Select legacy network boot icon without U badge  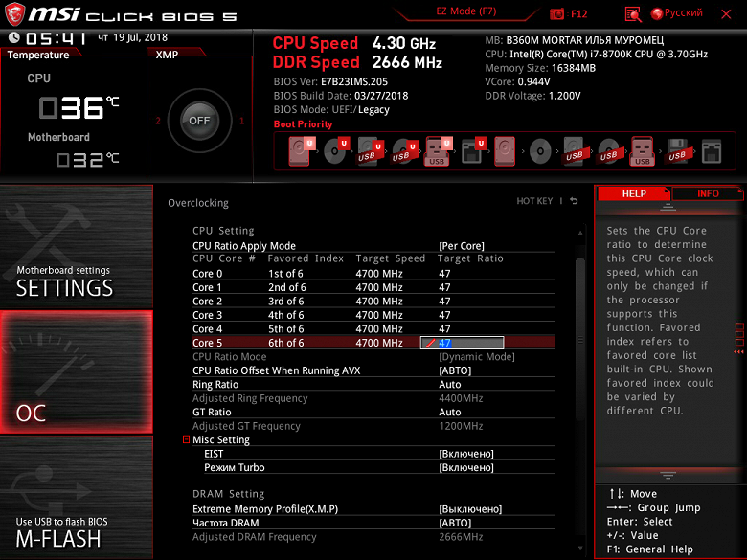(x=712, y=151)
